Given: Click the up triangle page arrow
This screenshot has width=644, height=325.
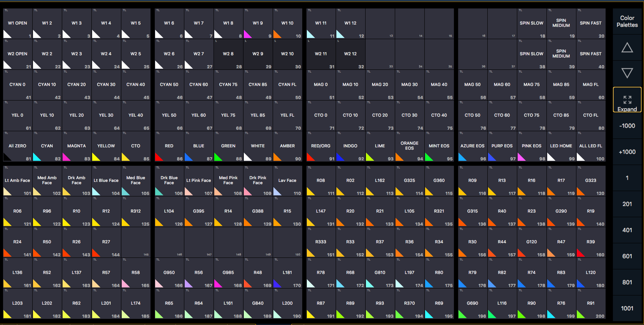Looking at the screenshot, I should tap(627, 47).
